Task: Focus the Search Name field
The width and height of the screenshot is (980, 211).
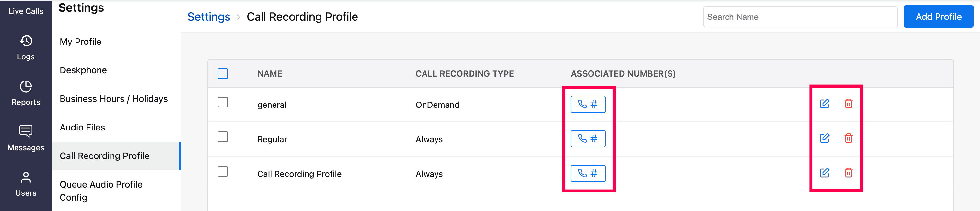Action: pos(800,17)
